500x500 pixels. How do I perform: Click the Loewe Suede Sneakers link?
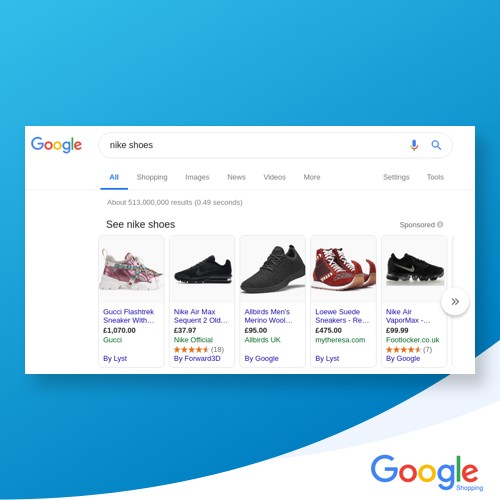click(x=342, y=316)
